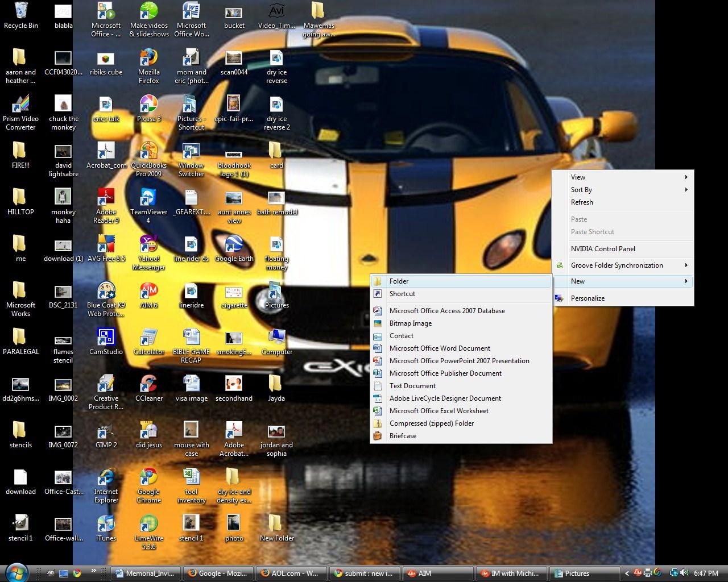Launch LimeWire 5.3.6 shortcut
This screenshot has height=582, width=728.
[148, 523]
